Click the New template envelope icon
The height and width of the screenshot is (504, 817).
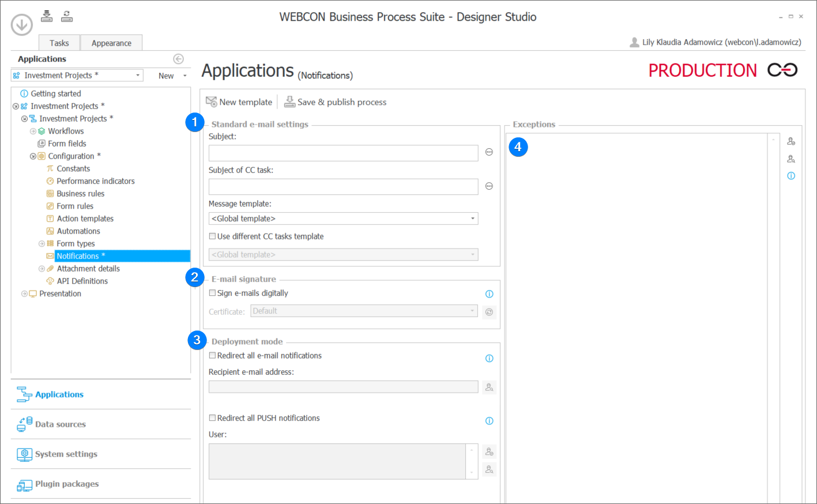tap(212, 102)
